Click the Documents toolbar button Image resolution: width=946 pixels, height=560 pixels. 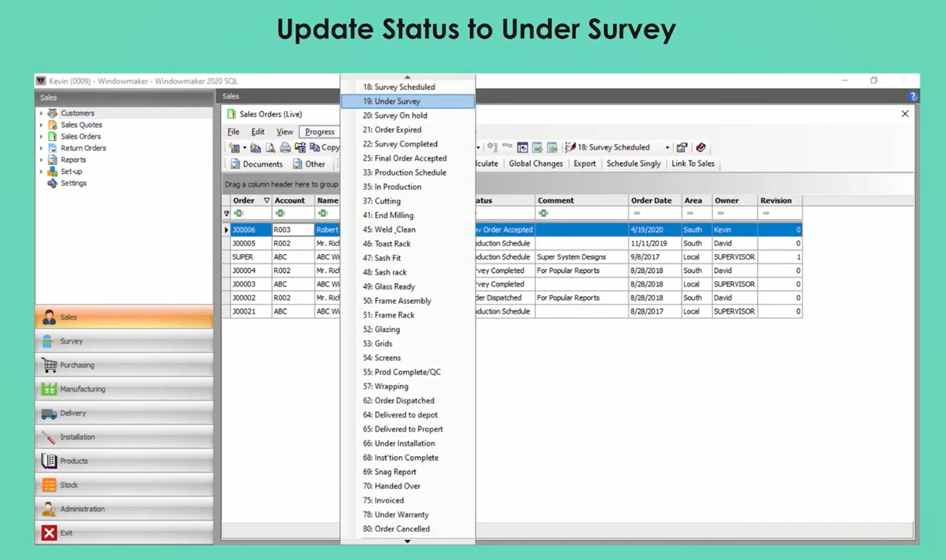click(256, 164)
